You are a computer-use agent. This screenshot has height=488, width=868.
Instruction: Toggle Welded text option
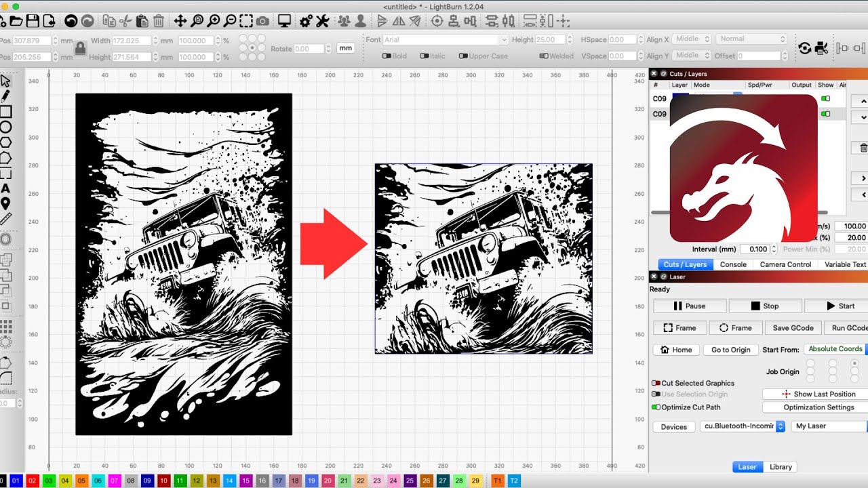tap(543, 56)
